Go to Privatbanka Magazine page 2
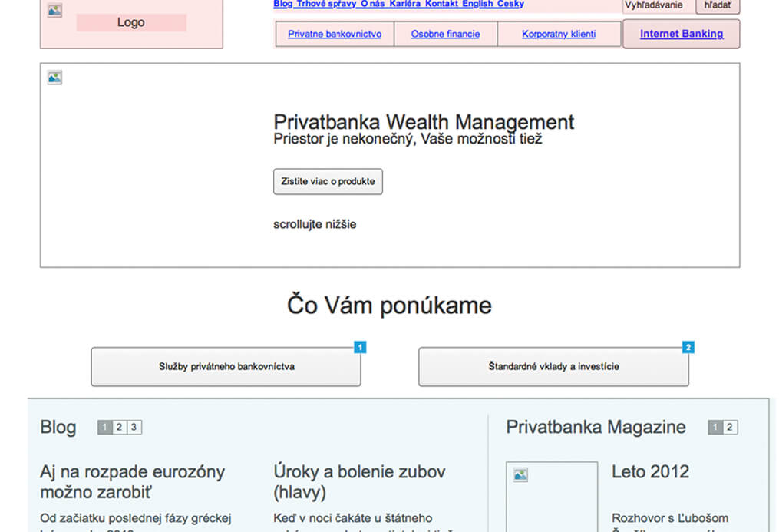 tap(730, 427)
